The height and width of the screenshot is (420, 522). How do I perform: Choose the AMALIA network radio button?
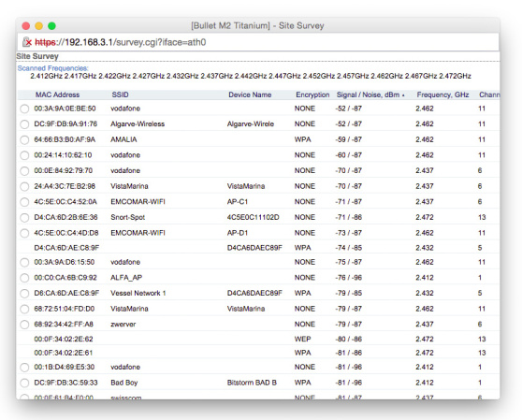[24, 139]
